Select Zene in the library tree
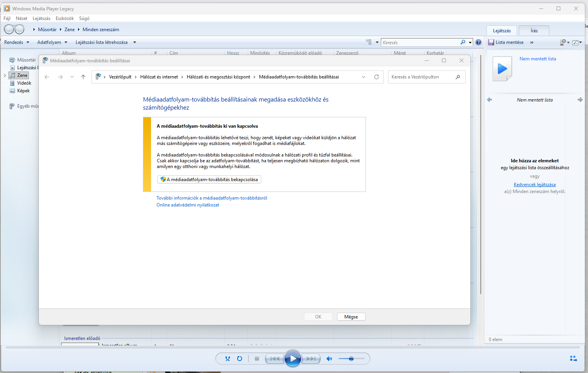The image size is (588, 373). pos(19,75)
